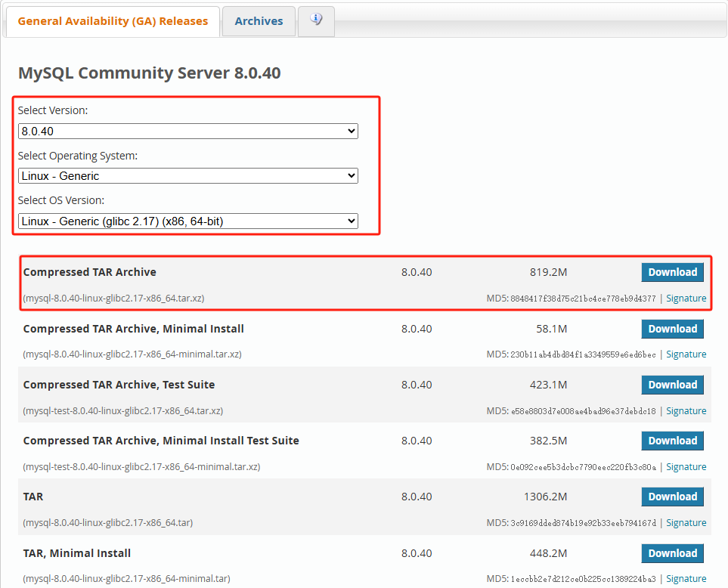The height and width of the screenshot is (588, 728).
Task: Open the Select Version dropdown
Action: [x=187, y=131]
